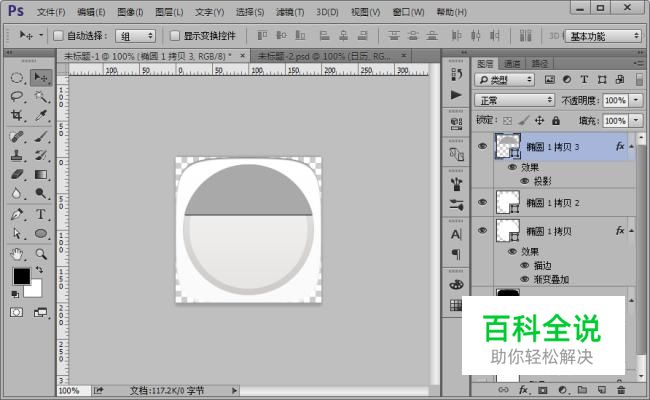Select the Type tool in toolbox
The height and width of the screenshot is (400, 650).
41,214
